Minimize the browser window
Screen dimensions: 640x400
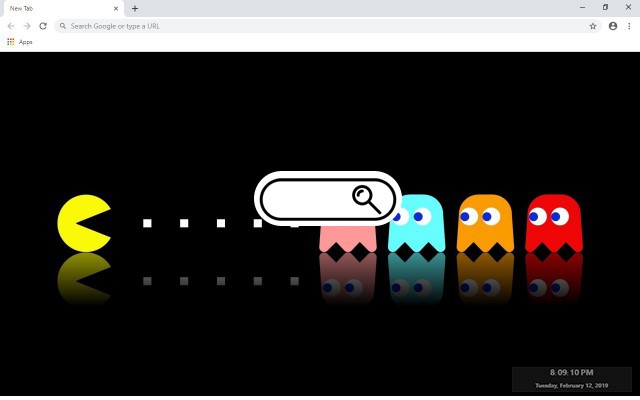pos(582,8)
